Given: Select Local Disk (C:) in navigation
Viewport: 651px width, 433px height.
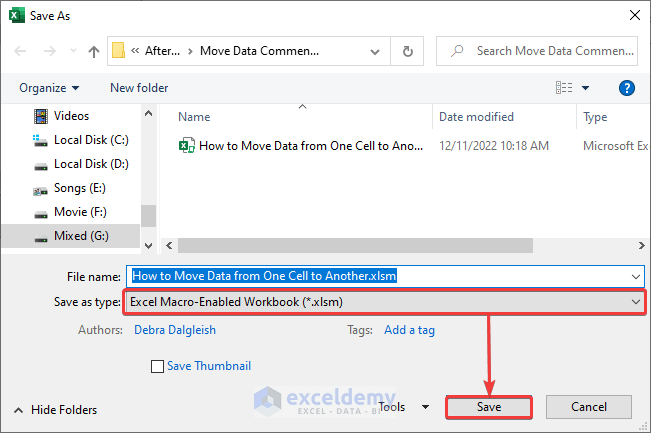Looking at the screenshot, I should coord(90,140).
